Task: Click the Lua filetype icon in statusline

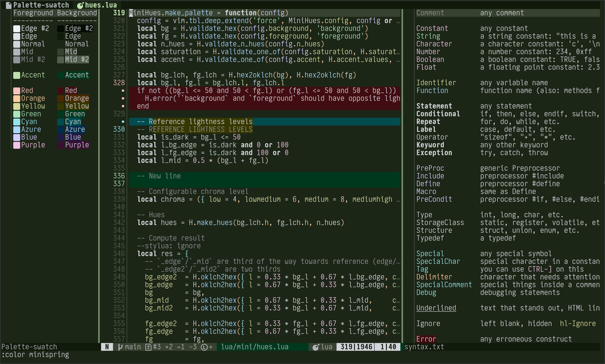Action: [316, 347]
